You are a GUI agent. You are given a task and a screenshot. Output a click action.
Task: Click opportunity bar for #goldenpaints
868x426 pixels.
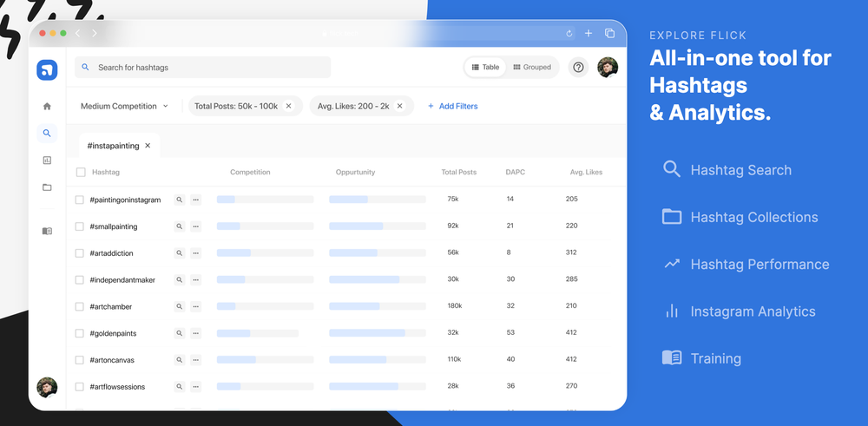tap(378, 333)
